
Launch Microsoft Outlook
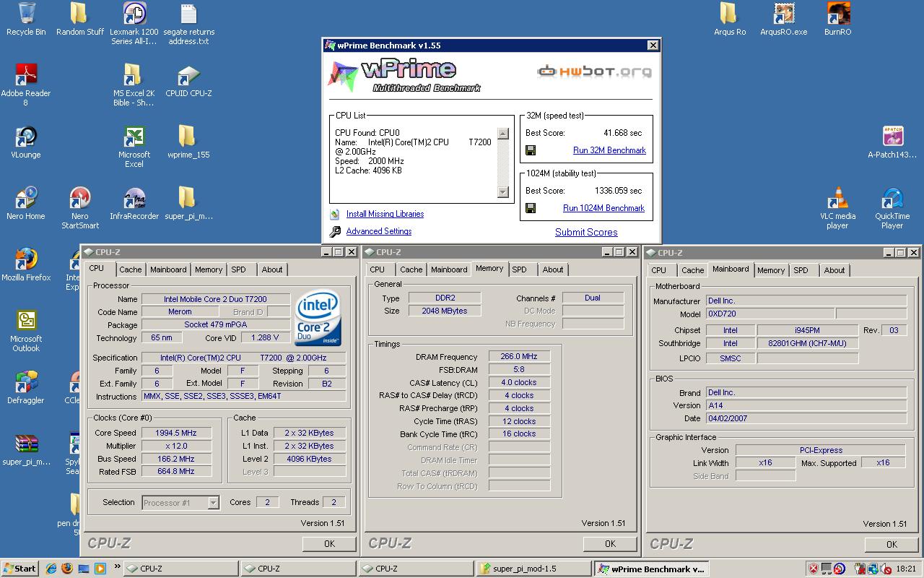click(x=26, y=331)
